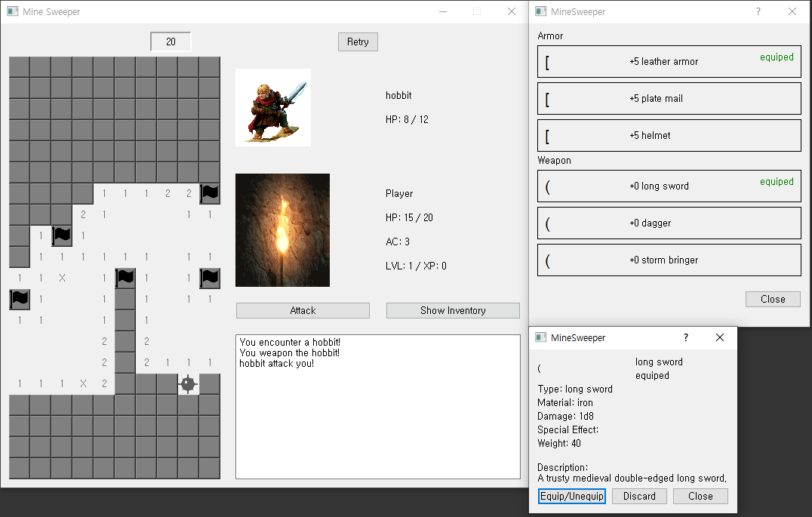Click the 'You weapon the hobbit!' log line
Viewport: 812px width, 517px height.
click(x=290, y=352)
